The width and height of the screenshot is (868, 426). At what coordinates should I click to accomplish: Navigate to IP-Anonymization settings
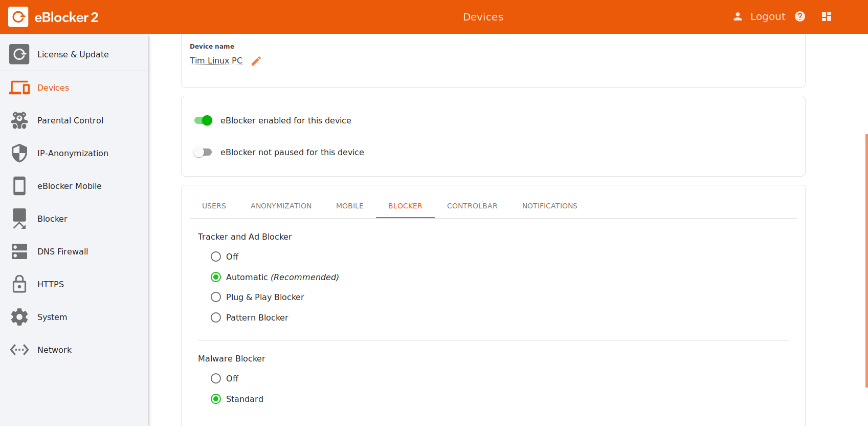[73, 153]
